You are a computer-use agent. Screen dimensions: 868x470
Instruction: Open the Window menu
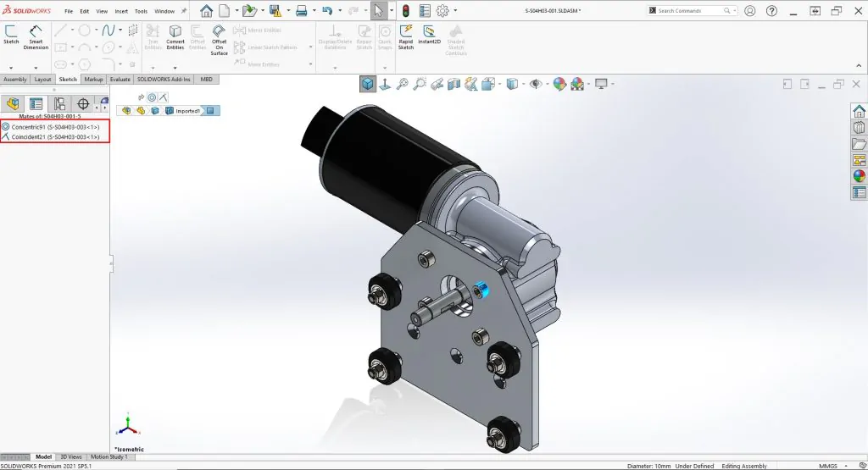(x=164, y=11)
